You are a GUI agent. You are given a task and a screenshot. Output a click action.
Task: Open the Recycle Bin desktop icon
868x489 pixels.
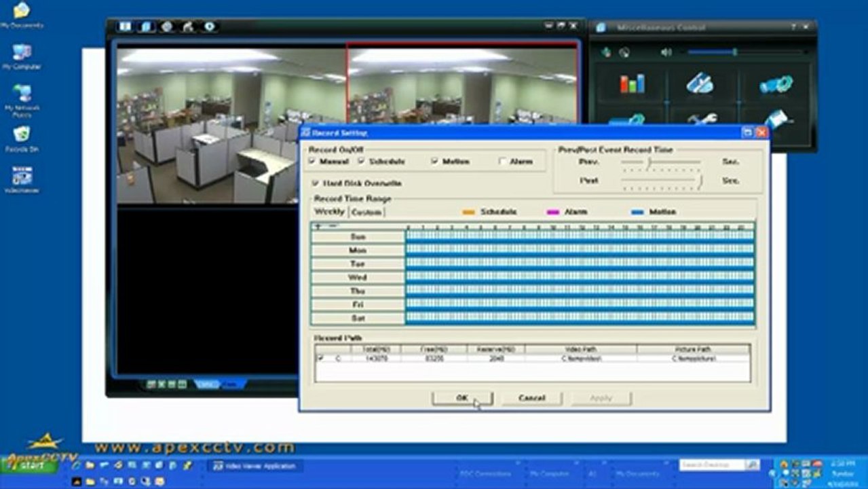click(22, 139)
